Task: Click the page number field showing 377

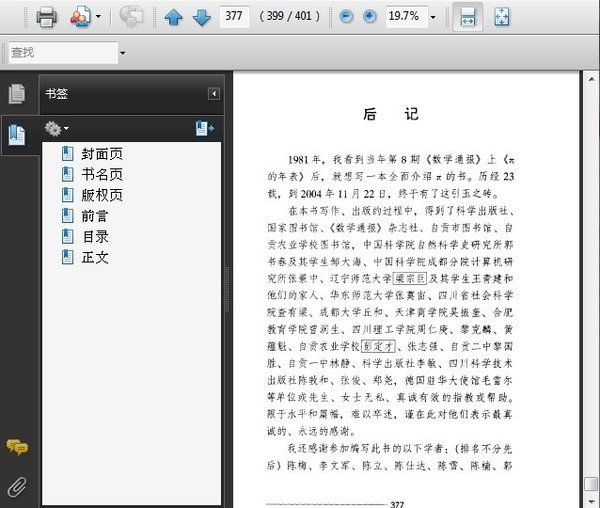Action: coord(234,17)
